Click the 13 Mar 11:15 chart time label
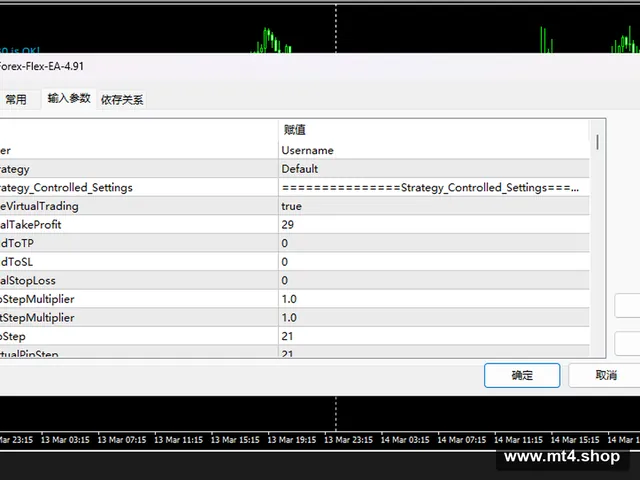The width and height of the screenshot is (640, 480). point(178,440)
